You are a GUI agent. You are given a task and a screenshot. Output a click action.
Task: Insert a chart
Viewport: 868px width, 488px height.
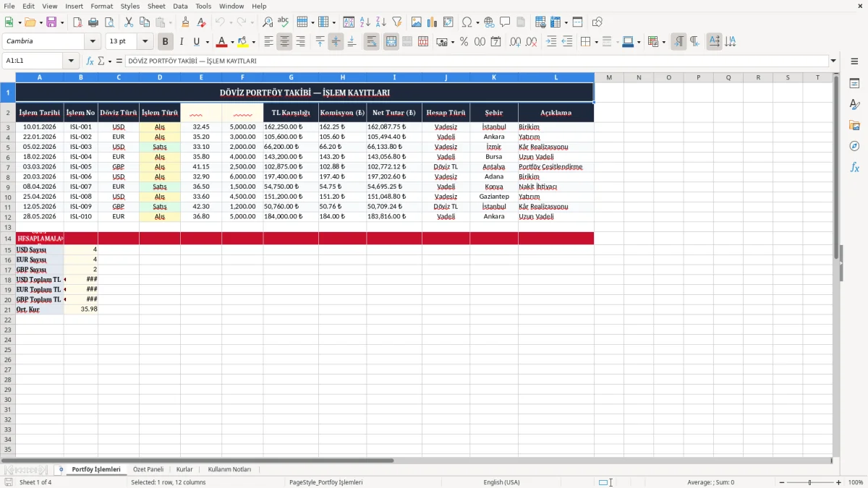pyautogui.click(x=433, y=22)
